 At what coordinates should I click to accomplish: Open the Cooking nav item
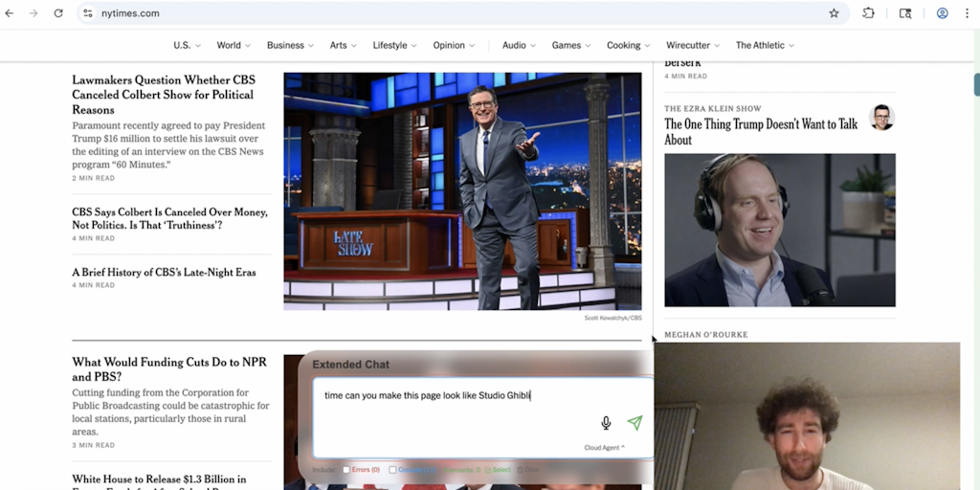(628, 45)
